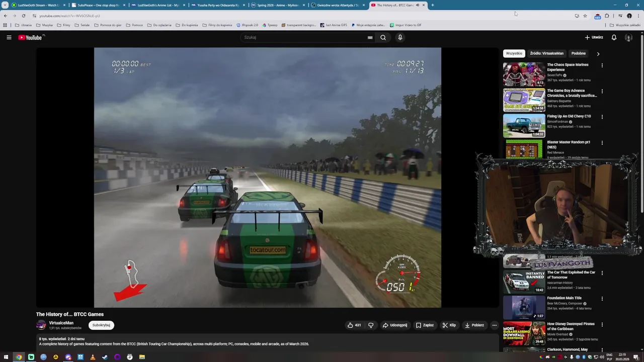
Task: Open the Muzyka bookmarks folder
Action: (x=44, y=25)
